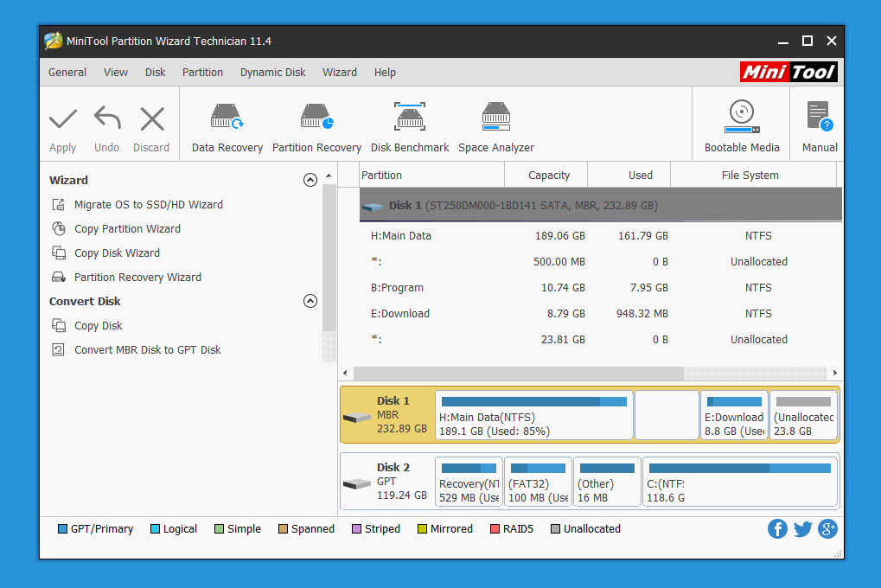Click the Convert MBR Disk to GPT icon
The height and width of the screenshot is (588, 881).
point(59,349)
